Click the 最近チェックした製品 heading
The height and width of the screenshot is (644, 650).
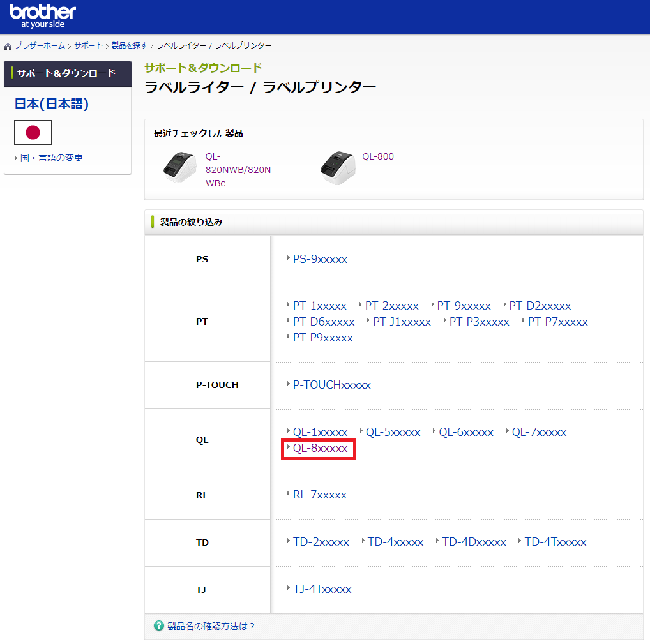(198, 133)
